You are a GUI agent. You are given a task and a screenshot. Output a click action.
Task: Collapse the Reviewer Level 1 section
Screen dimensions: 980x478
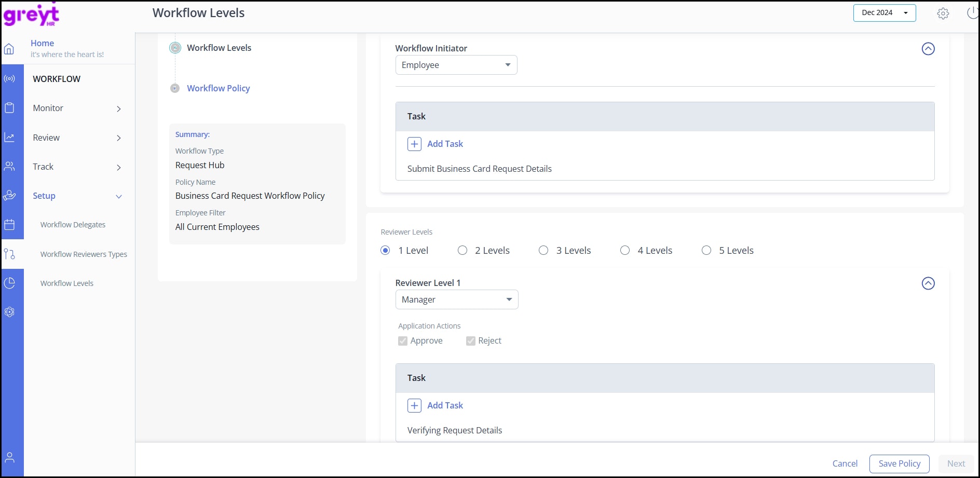click(928, 283)
